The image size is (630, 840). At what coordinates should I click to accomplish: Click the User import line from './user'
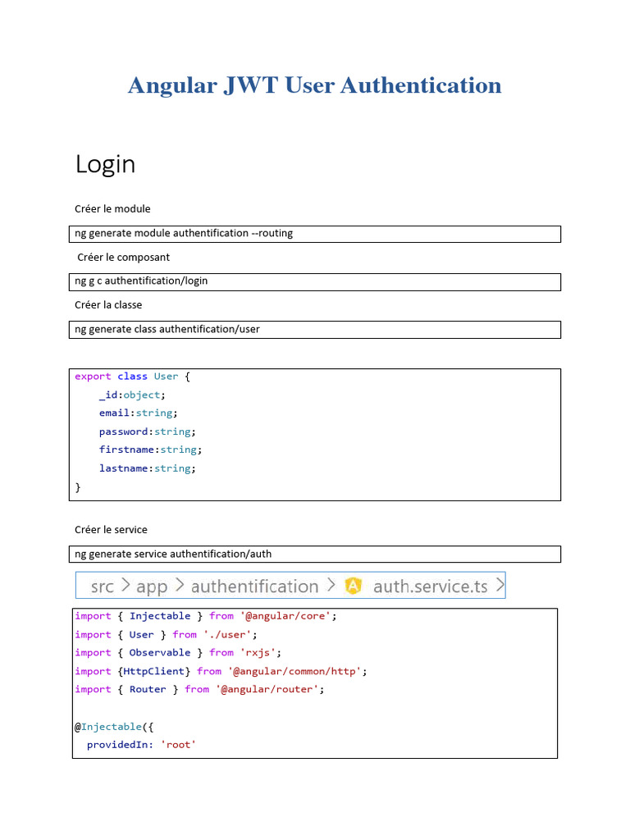point(166,635)
